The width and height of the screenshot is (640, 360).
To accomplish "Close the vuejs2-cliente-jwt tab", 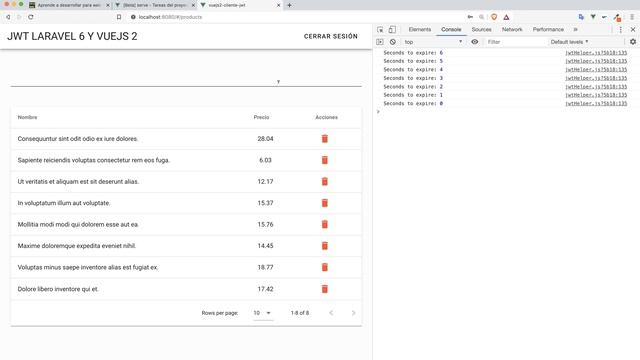I will click(x=278, y=5).
